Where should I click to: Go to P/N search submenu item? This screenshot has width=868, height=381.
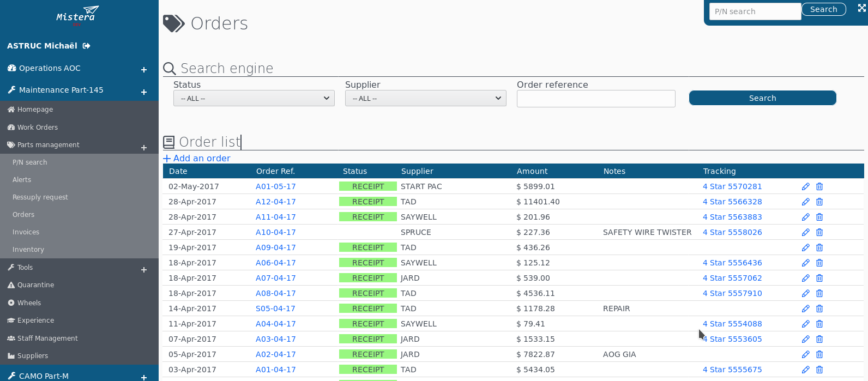[30, 162]
